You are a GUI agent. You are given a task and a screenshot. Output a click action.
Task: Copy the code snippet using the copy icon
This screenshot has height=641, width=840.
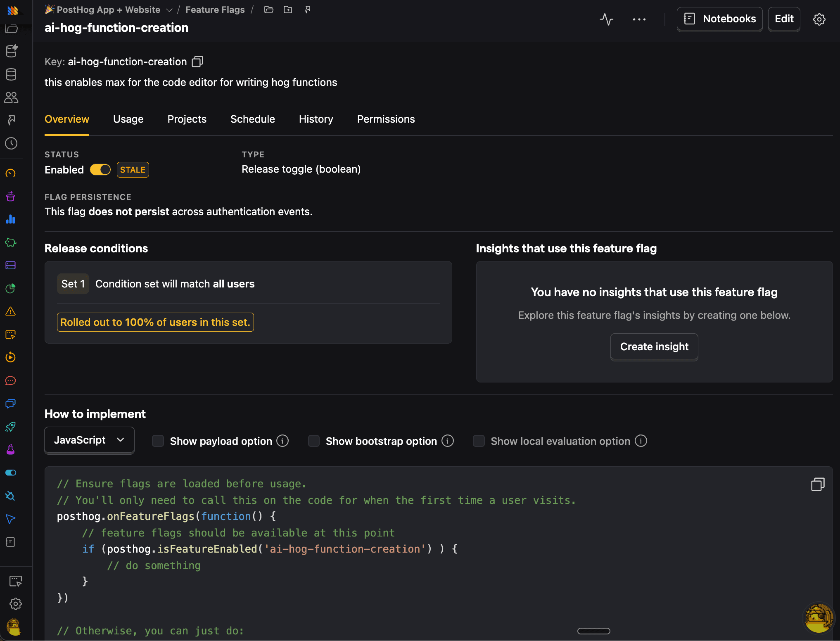818,484
